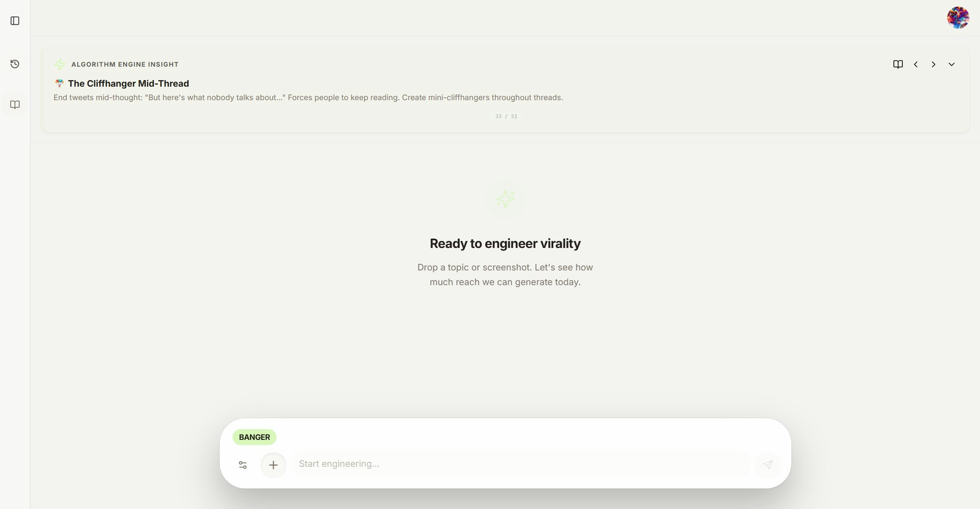980x509 pixels.
Task: Click the sparkle icon above the heading
Action: tap(505, 198)
